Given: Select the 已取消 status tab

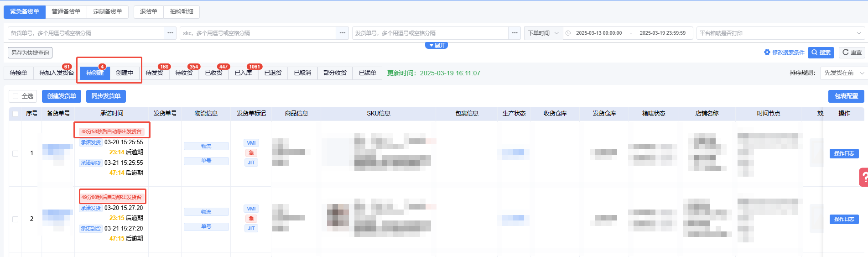Looking at the screenshot, I should [302, 73].
